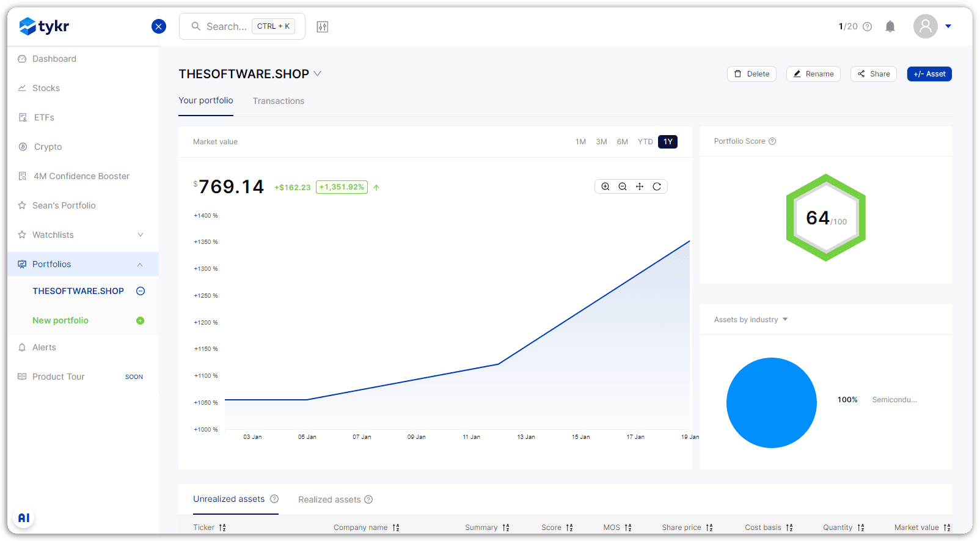Zoom out on the chart
Screen dimensions: 980x541
pyautogui.click(x=623, y=186)
